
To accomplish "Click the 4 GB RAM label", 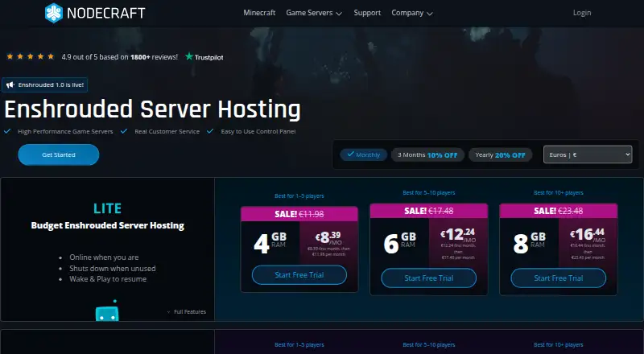I will 270,243.
